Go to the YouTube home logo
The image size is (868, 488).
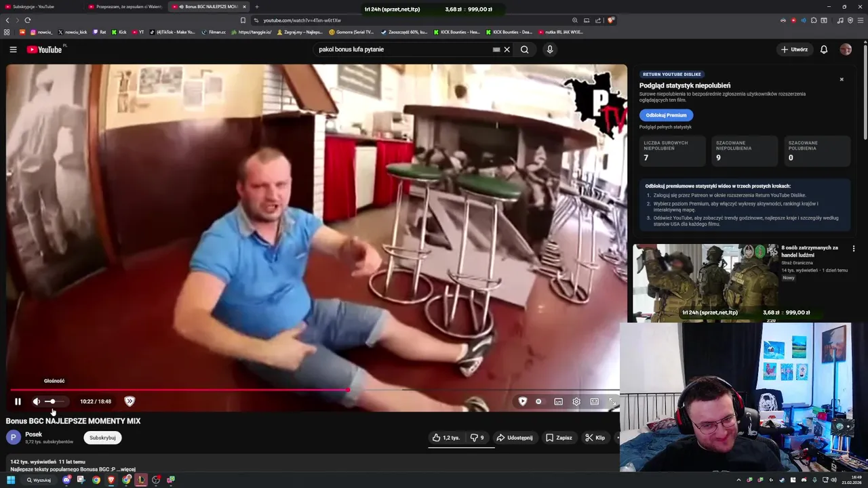[44, 49]
